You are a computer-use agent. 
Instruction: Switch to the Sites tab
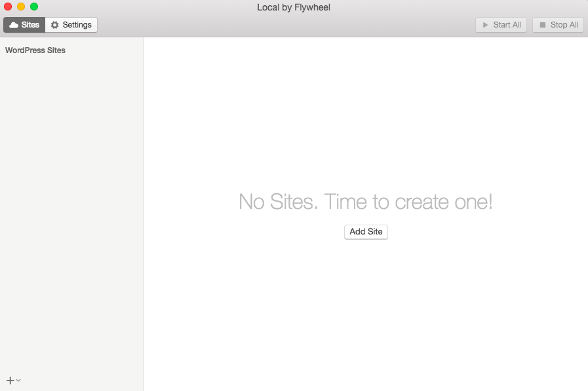click(x=24, y=25)
